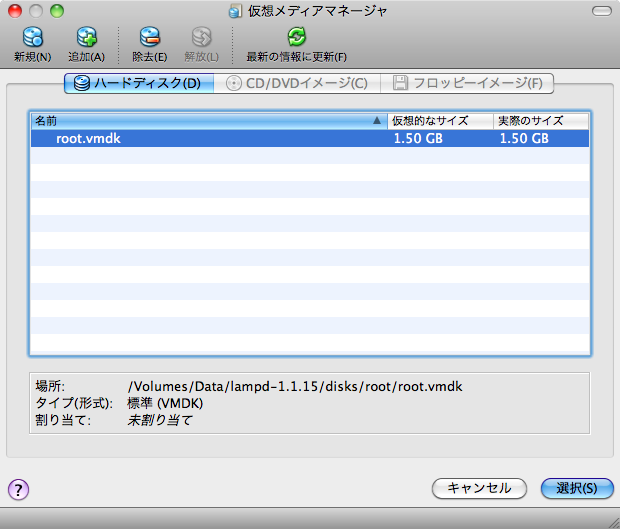The width and height of the screenshot is (620, 529).
Task: Click the 標準 (VMDK) type value
Action: [165, 403]
